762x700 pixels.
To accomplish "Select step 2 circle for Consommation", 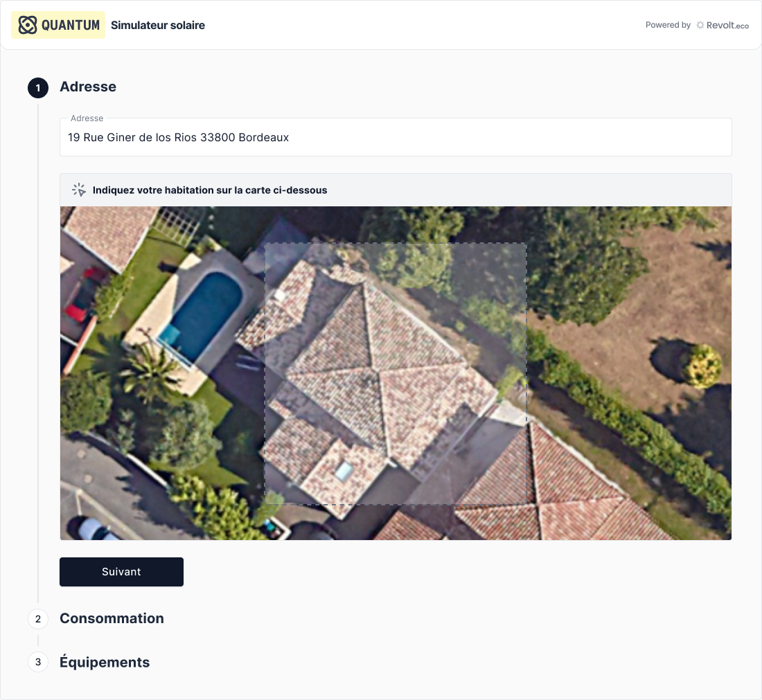I will point(38,619).
